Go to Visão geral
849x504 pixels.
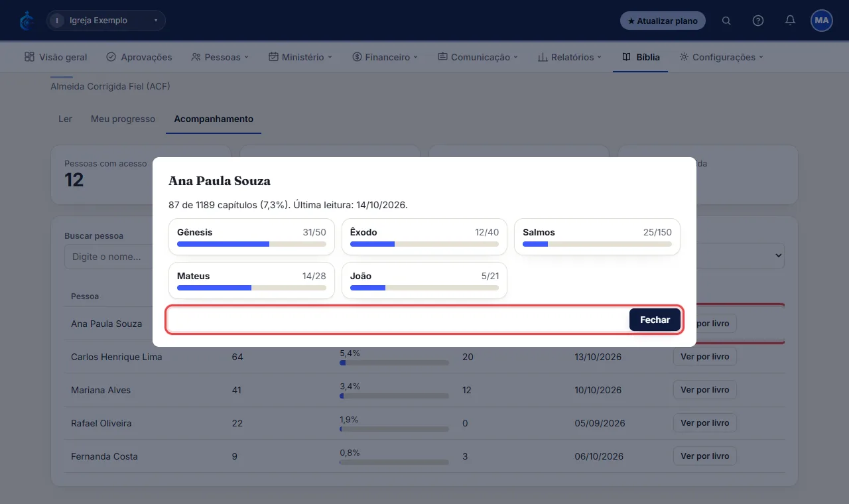[56, 57]
